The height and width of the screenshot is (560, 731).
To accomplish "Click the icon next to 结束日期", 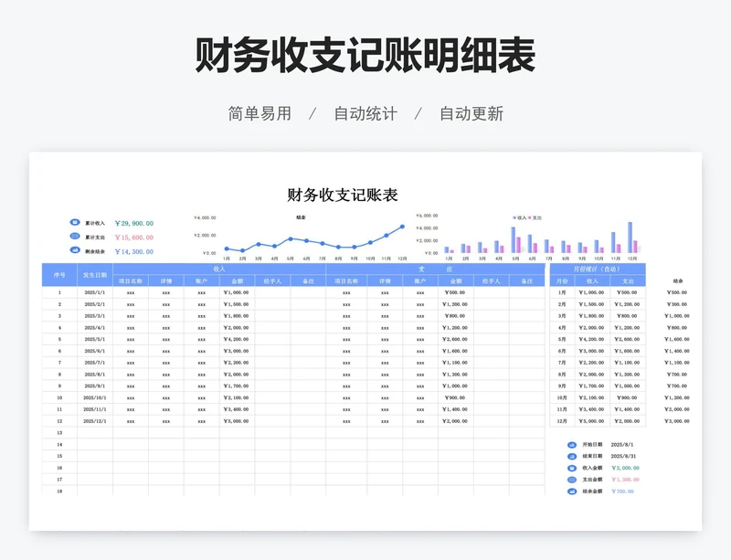I will click(x=572, y=457).
